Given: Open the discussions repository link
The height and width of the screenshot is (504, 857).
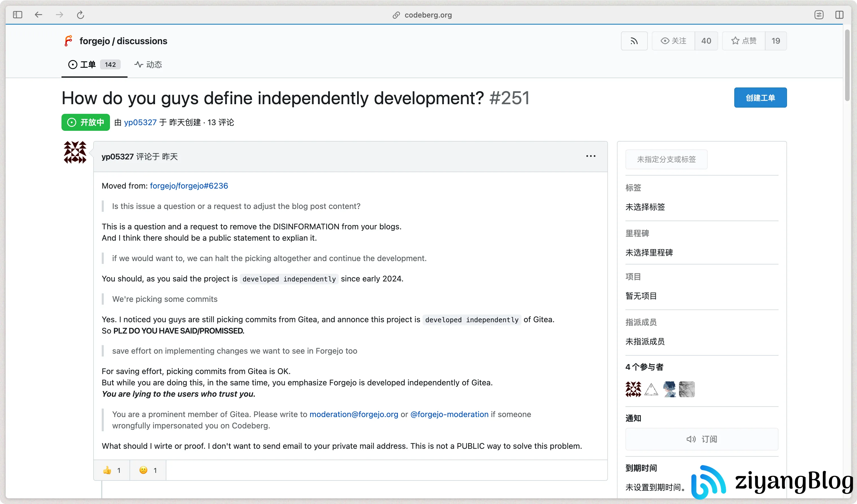Looking at the screenshot, I should click(142, 41).
